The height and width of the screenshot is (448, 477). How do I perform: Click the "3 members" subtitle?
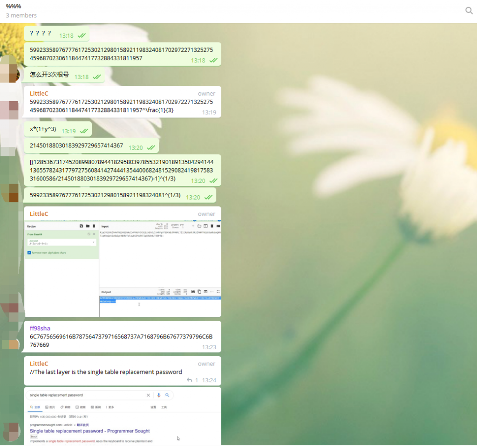click(x=21, y=15)
